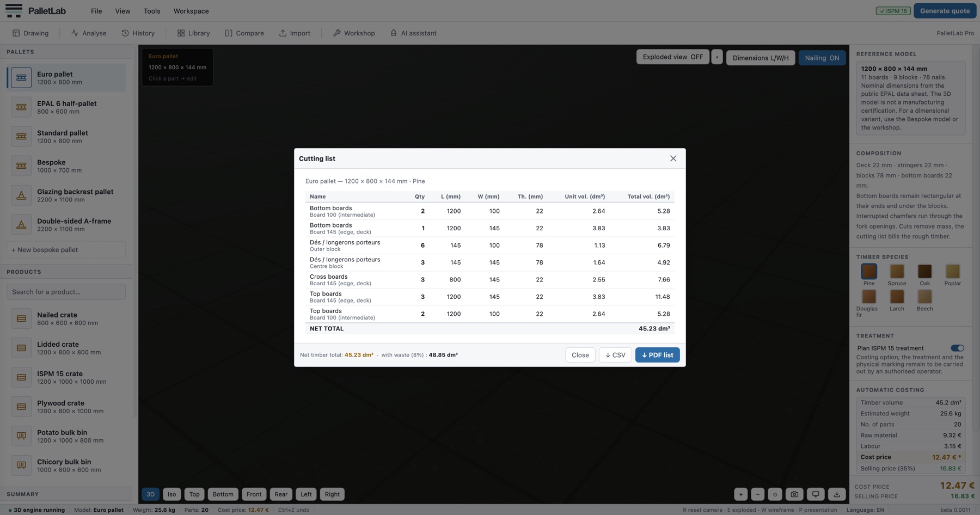
Task: Export the cutting list as CSV
Action: 615,355
